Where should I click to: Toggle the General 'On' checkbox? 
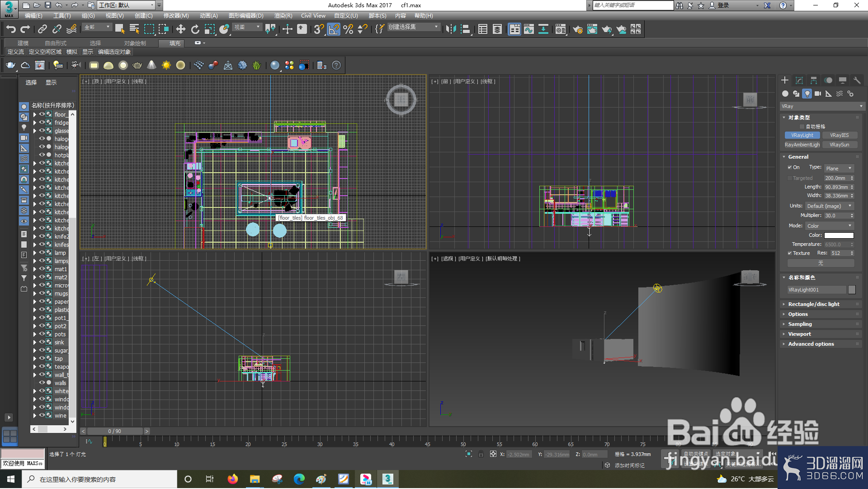click(790, 167)
